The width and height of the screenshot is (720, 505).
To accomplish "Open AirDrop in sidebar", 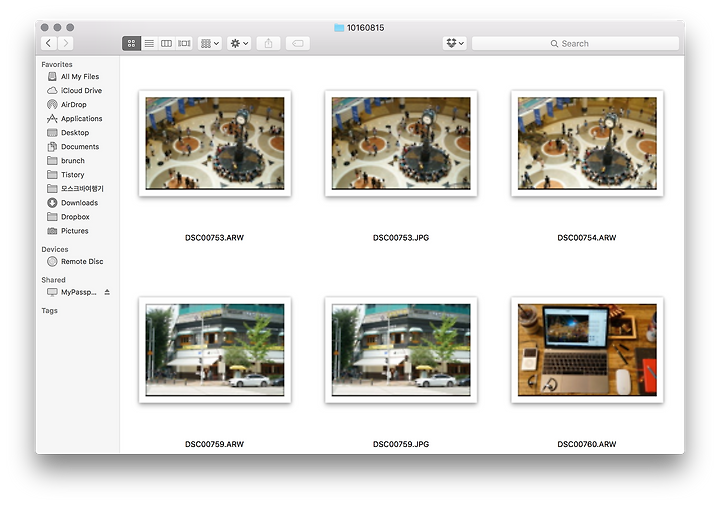I will 73,105.
